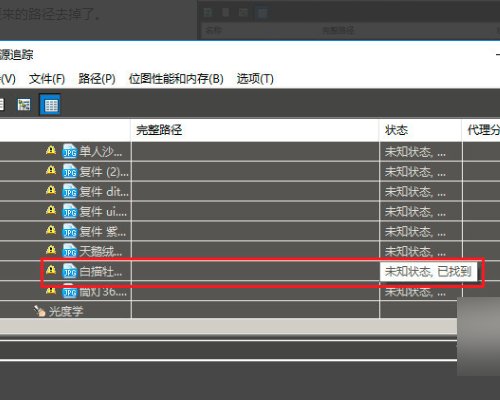The width and height of the screenshot is (500, 400).
Task: Click the JPG icon of 单人沙
Action: tap(70, 151)
